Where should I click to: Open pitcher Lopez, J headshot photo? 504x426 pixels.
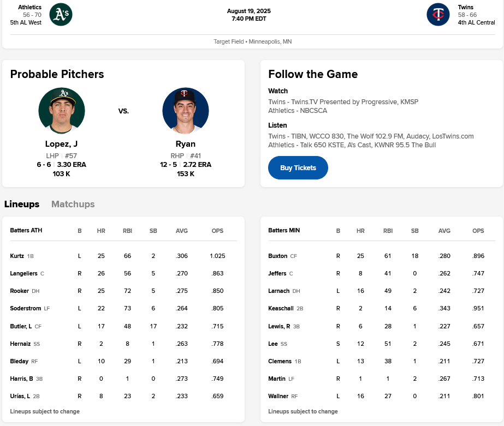click(x=62, y=111)
